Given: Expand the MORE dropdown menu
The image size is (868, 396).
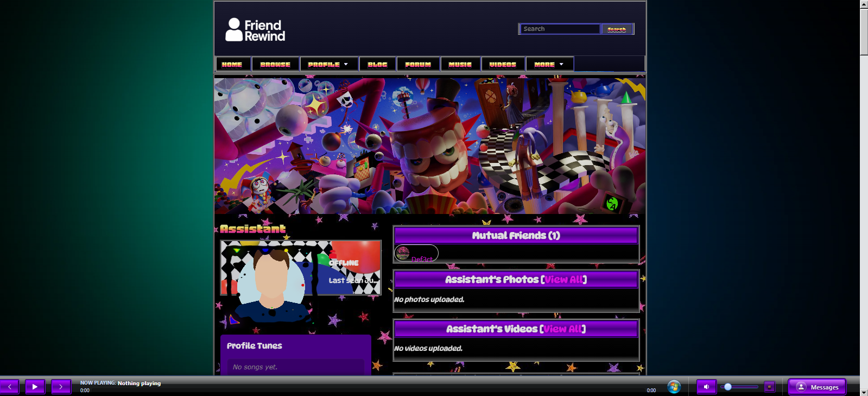Looking at the screenshot, I should (549, 64).
